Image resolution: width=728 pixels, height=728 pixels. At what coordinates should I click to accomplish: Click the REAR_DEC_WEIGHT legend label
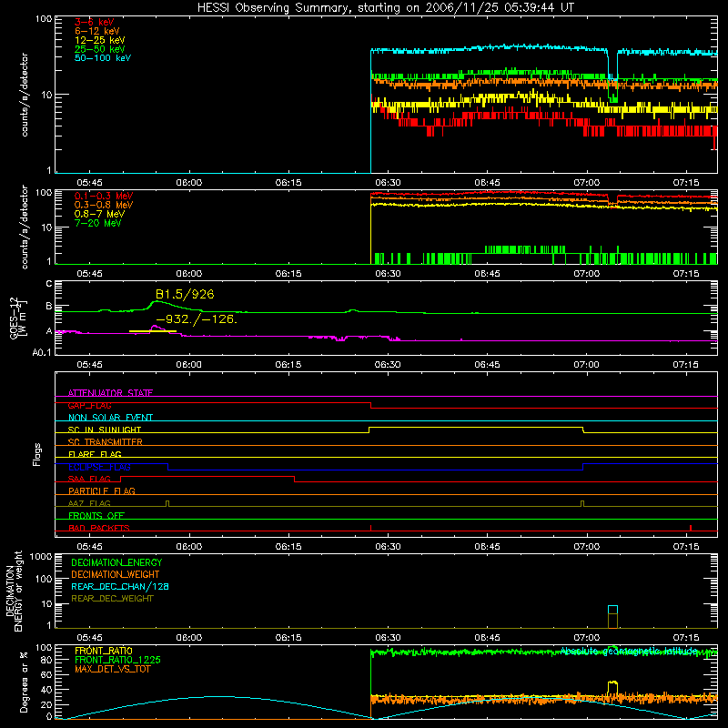112,599
